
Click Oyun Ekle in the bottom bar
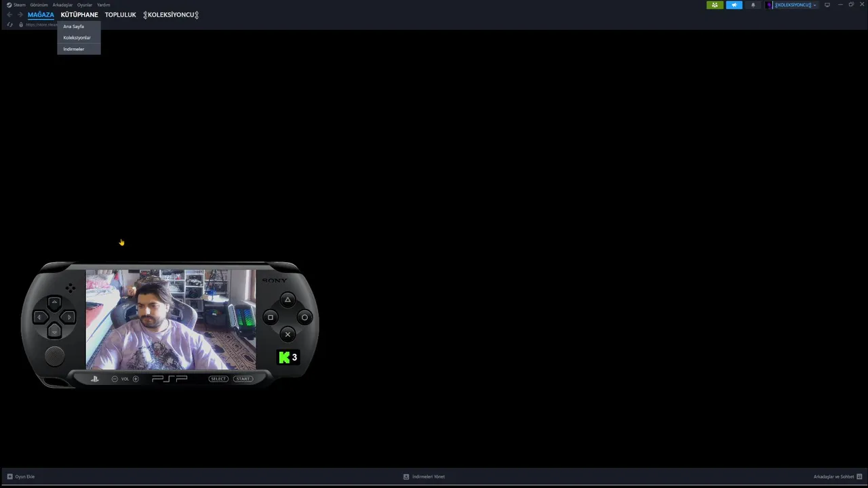click(x=21, y=476)
